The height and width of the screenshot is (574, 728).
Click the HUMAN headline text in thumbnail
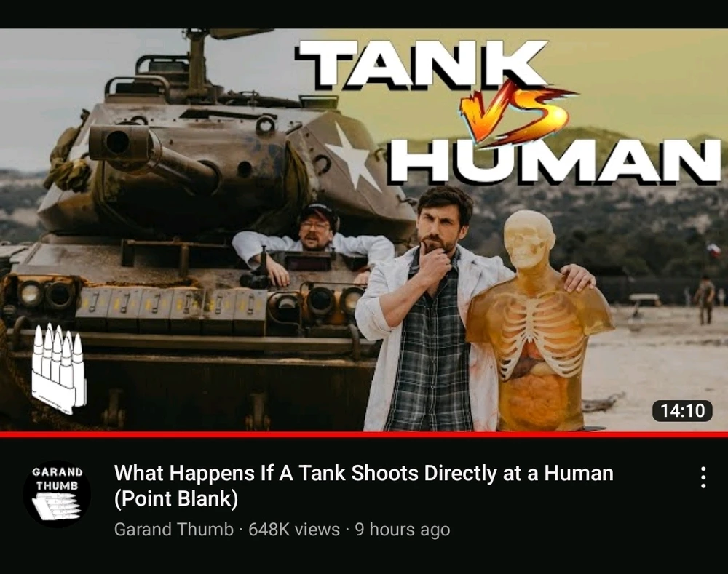pyautogui.click(x=555, y=160)
